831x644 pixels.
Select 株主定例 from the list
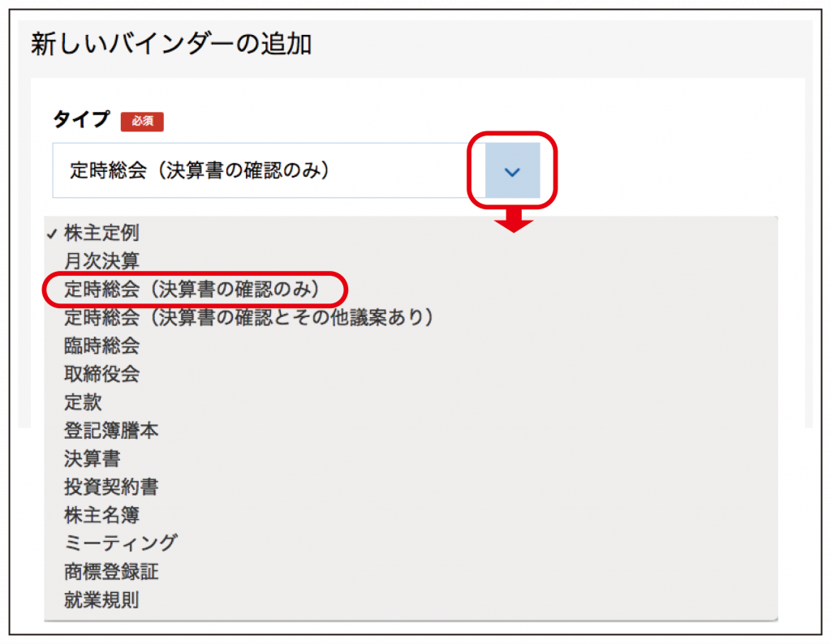tap(101, 234)
